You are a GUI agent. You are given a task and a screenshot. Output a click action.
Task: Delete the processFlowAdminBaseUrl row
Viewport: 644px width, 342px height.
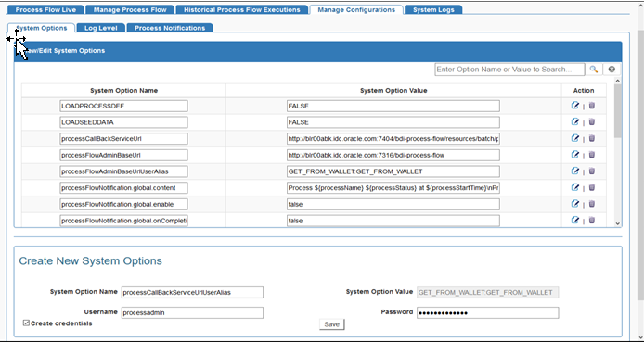click(x=592, y=155)
